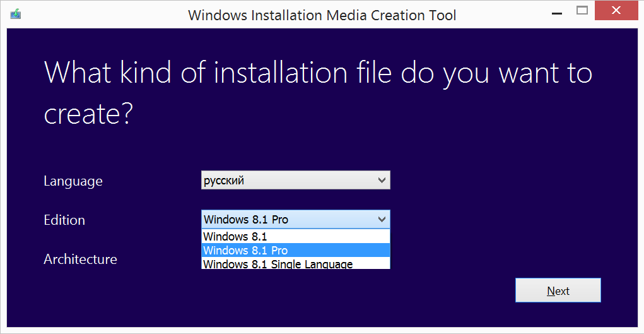Click the Media Creation Tool title bar icon
644x334 pixels.
[15, 14]
